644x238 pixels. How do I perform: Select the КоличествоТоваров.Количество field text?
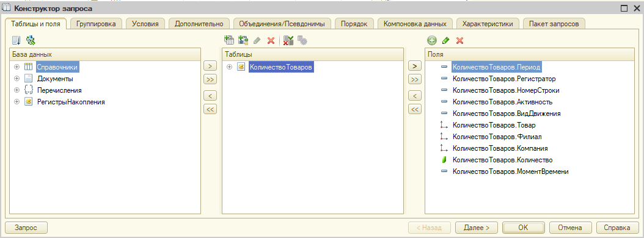point(502,160)
